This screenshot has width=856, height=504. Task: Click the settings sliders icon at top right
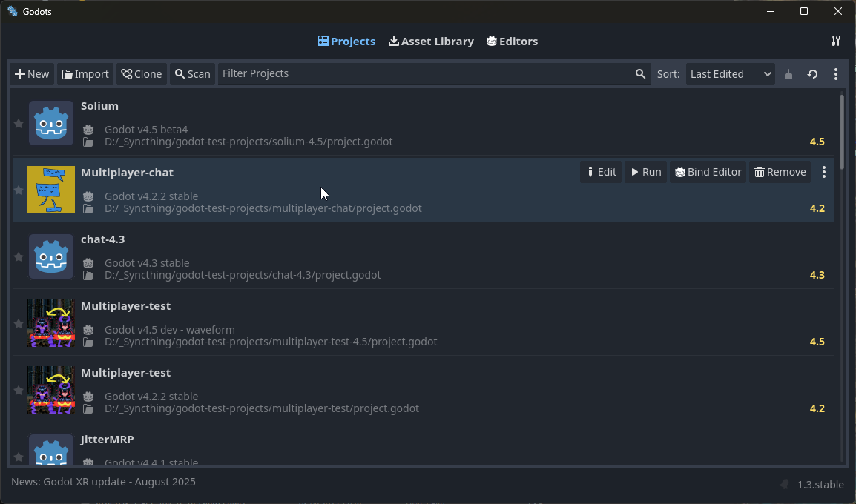(x=836, y=42)
